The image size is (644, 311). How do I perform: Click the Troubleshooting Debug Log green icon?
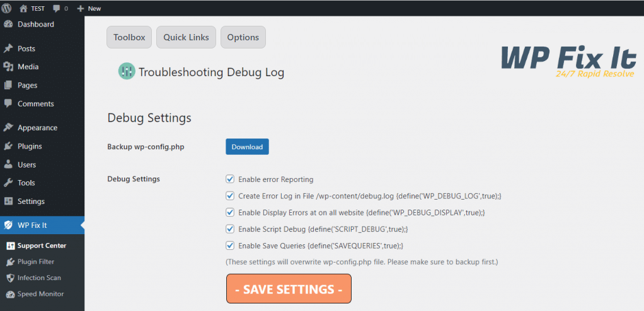(127, 71)
